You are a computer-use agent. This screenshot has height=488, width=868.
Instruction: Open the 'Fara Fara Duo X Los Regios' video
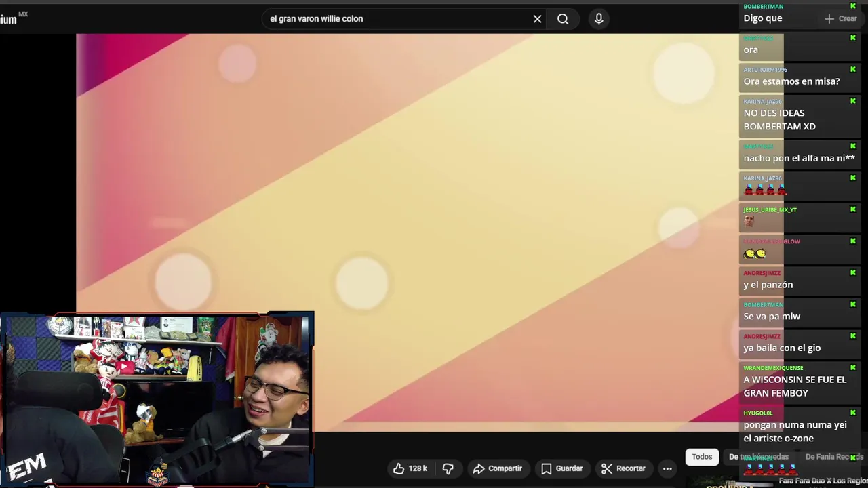[823, 481]
